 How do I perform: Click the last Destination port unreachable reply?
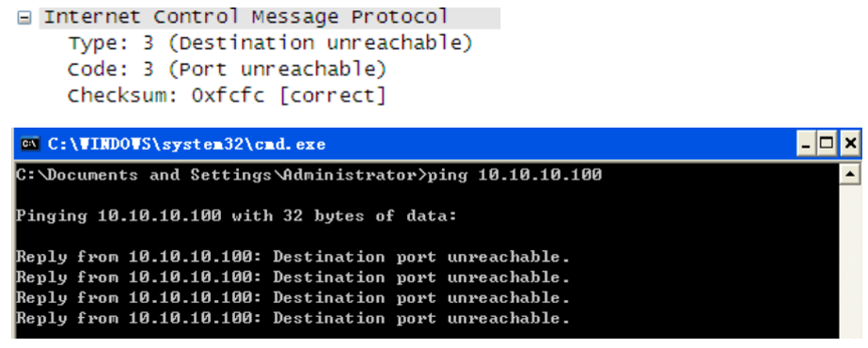pyautogui.click(x=422, y=318)
